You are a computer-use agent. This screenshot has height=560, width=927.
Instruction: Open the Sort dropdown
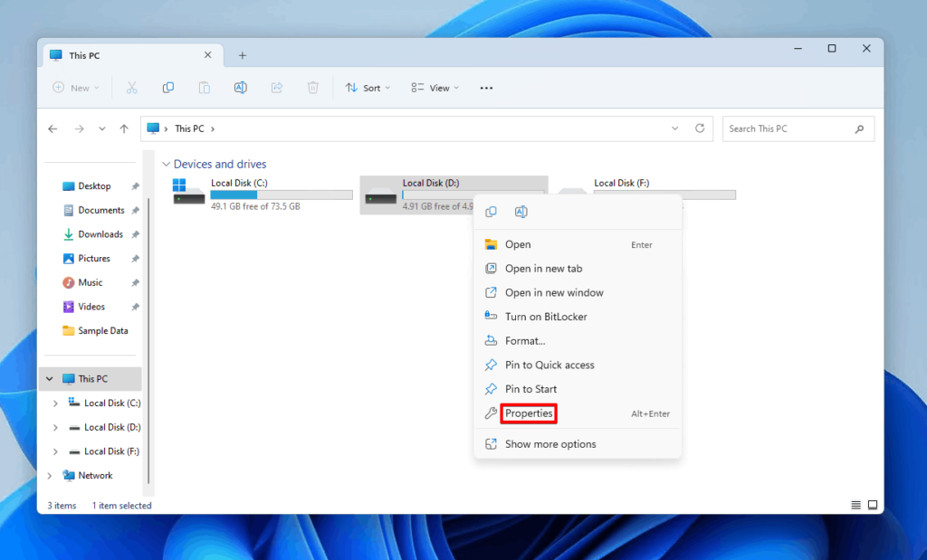(368, 88)
